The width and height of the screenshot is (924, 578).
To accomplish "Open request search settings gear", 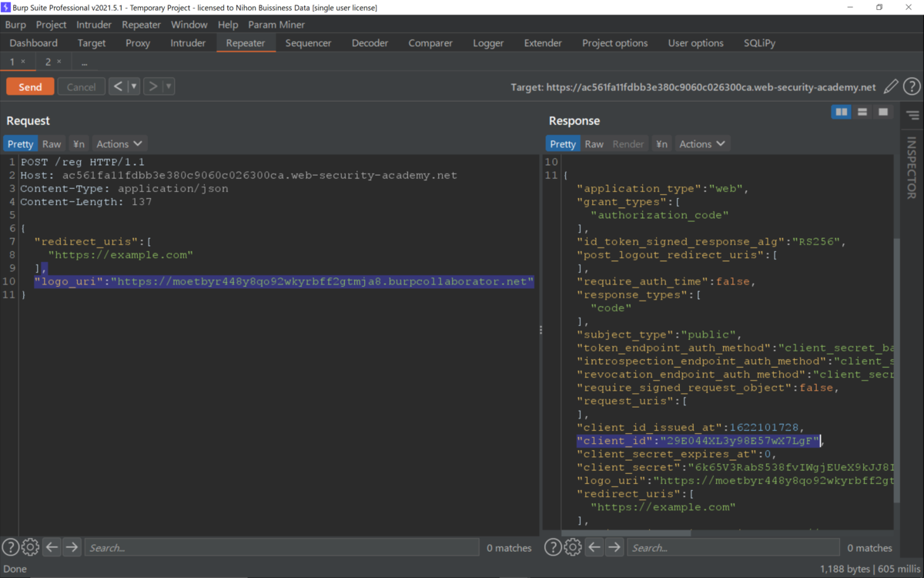I will 31,547.
